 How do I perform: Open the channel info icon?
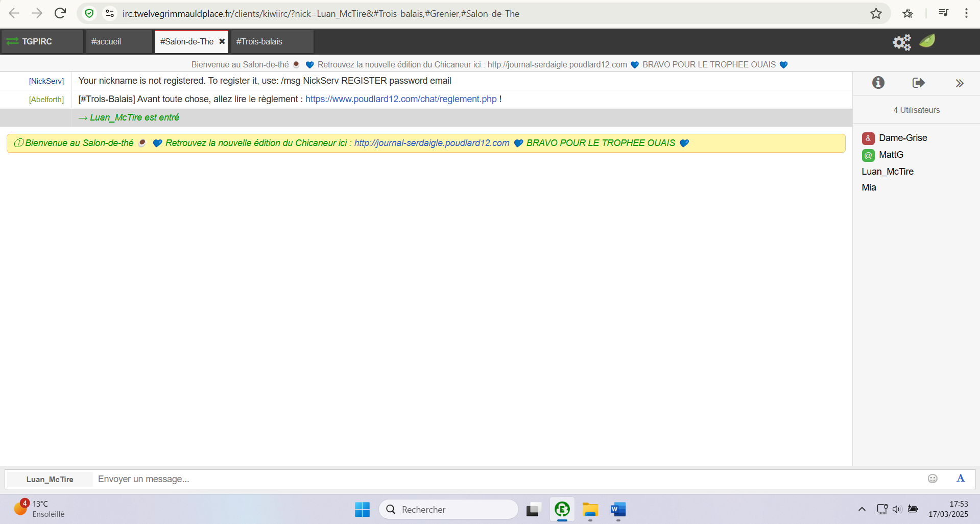pos(878,83)
